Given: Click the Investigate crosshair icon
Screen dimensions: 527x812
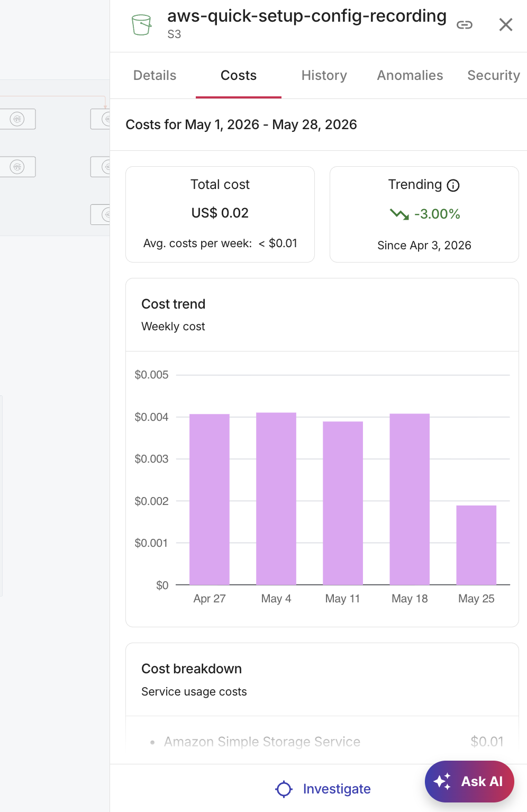Looking at the screenshot, I should click(284, 789).
